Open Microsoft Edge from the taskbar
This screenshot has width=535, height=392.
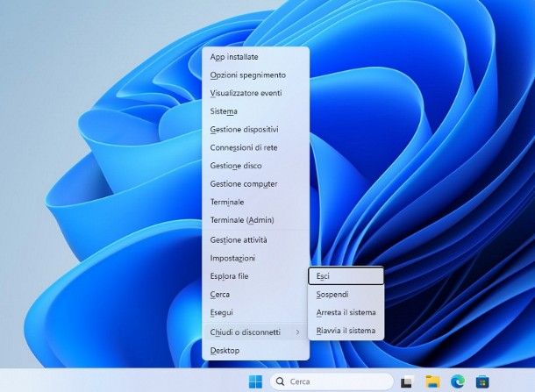click(x=457, y=381)
